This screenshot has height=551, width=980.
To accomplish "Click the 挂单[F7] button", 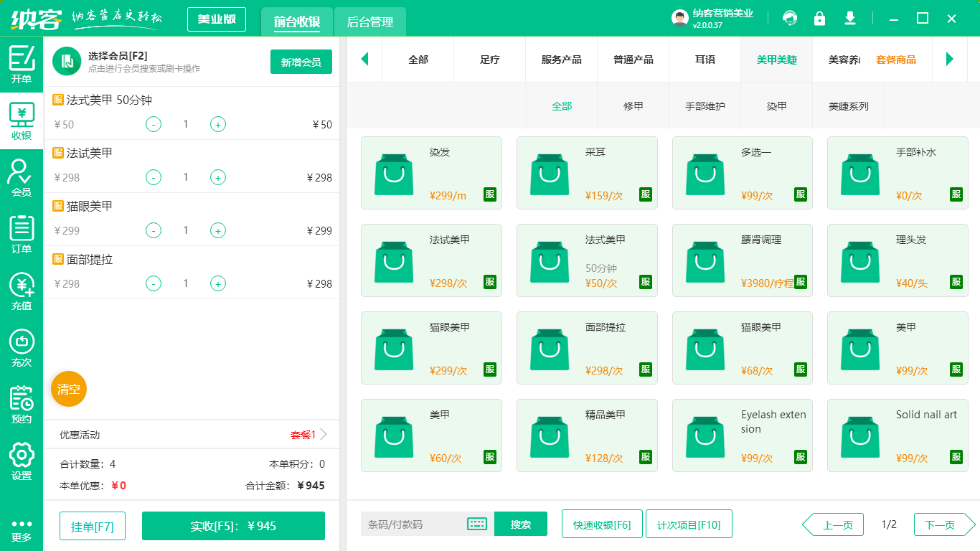I will point(93,526).
